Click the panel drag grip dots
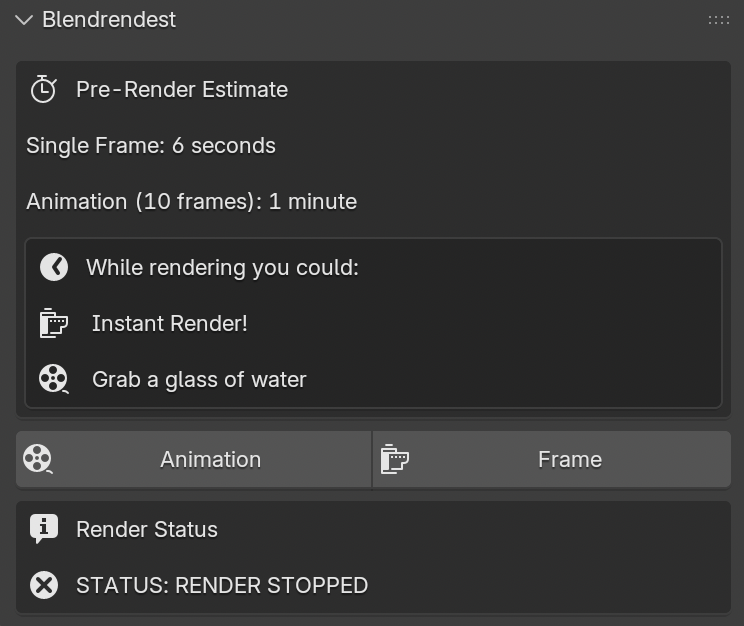 coord(718,20)
